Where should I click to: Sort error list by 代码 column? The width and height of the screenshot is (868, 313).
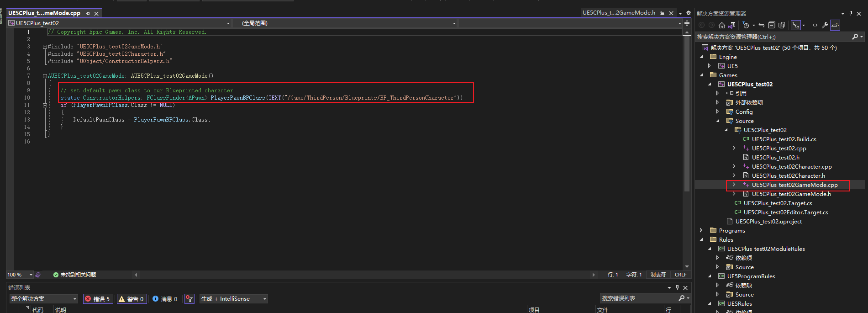point(38,310)
